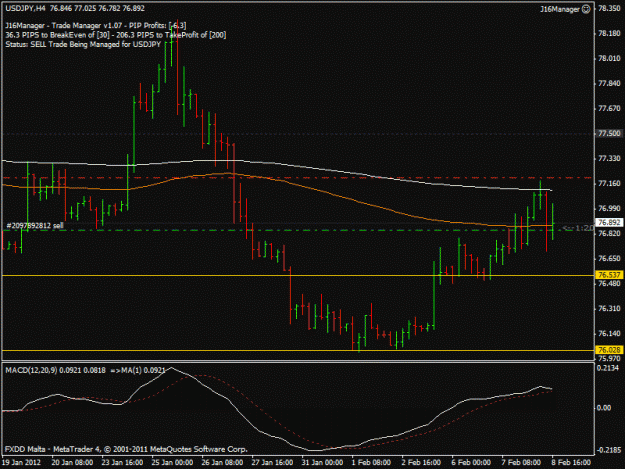Click the 31 Jan 00:00 time label

322,462
